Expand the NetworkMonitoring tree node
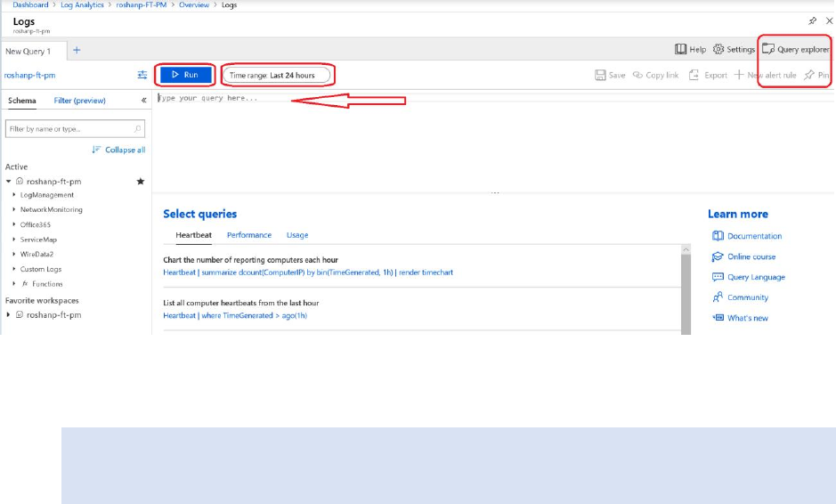The width and height of the screenshot is (836, 504). click(14, 209)
